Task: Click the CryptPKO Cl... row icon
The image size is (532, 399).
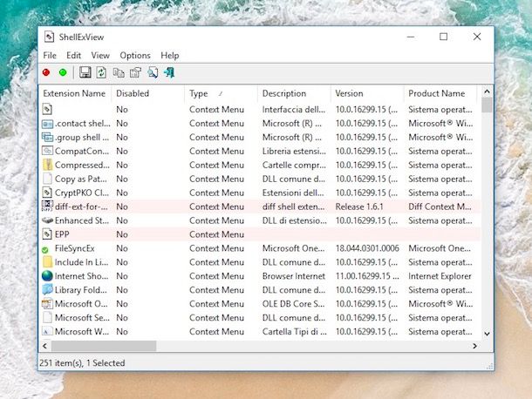Action: tap(47, 193)
